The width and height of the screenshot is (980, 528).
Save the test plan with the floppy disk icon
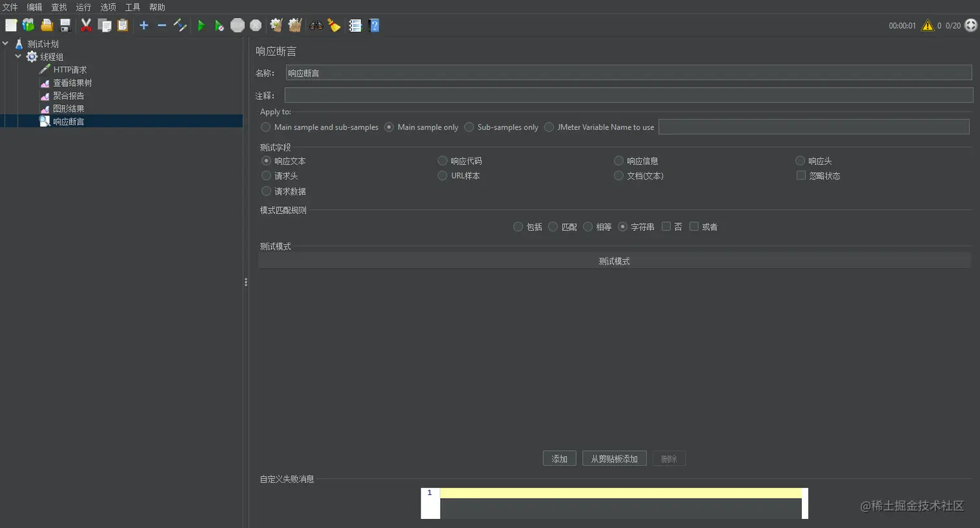tap(65, 25)
